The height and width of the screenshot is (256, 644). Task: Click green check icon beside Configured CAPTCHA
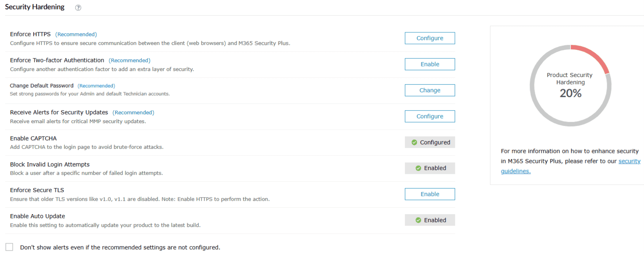click(x=414, y=143)
